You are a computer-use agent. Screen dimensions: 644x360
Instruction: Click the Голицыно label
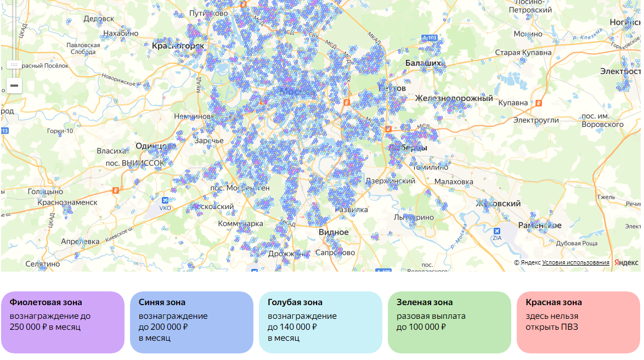(46, 192)
